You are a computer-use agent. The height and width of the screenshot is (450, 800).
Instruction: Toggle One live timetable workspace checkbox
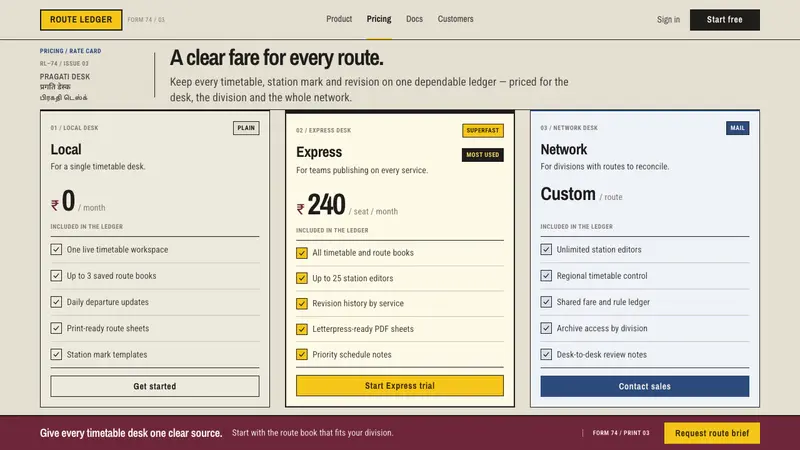tap(56, 249)
